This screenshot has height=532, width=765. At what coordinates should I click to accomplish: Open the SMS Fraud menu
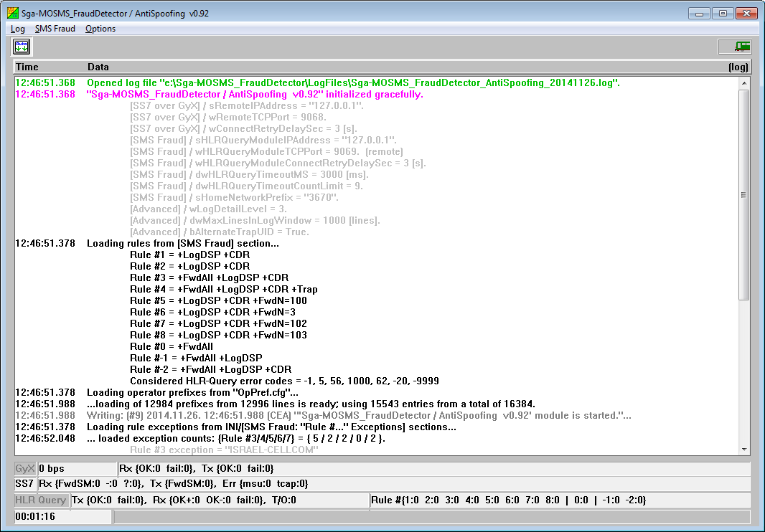(55, 28)
